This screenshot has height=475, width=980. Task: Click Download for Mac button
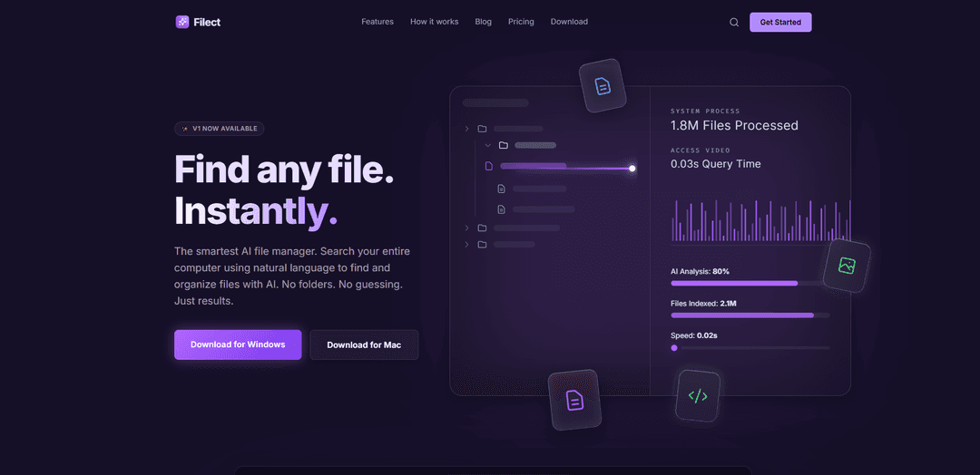[x=365, y=344]
